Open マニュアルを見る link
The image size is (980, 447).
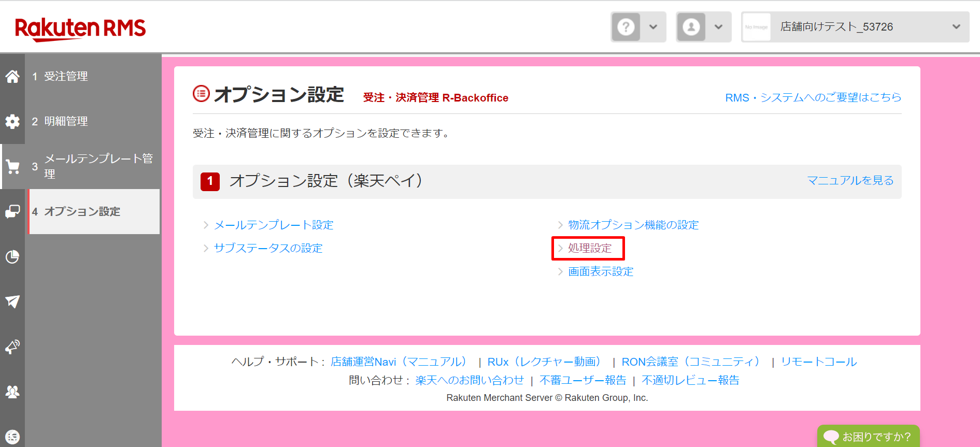point(850,180)
